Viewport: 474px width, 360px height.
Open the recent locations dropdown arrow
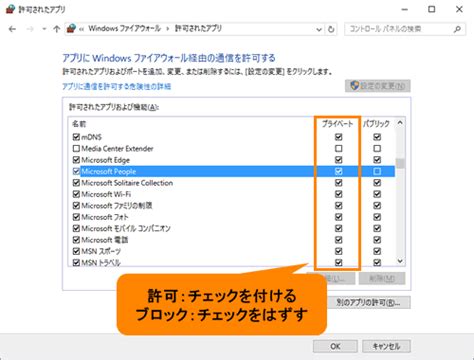pos(44,29)
